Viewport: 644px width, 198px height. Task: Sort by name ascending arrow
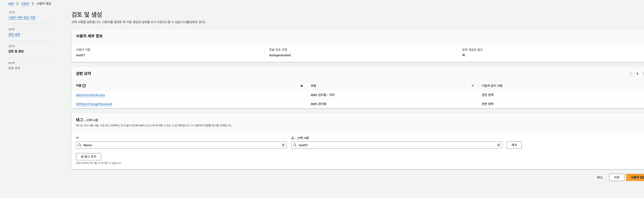click(301, 86)
